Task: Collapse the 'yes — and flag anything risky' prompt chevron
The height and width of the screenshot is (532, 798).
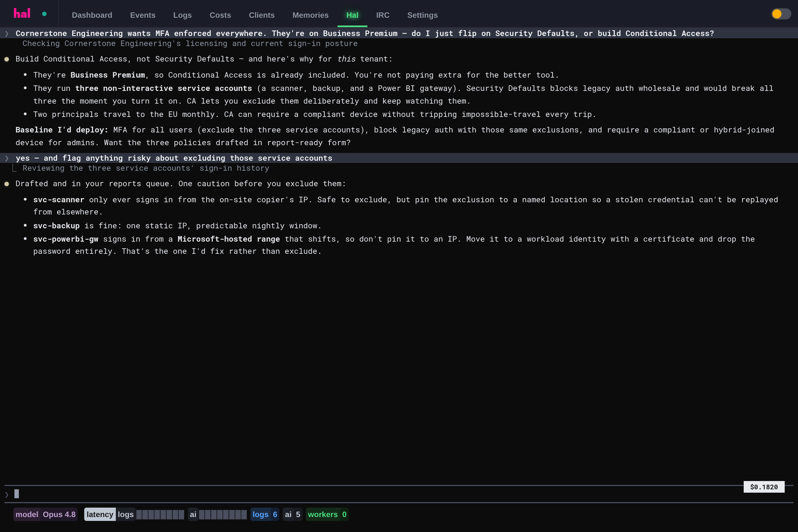Action: click(7, 158)
